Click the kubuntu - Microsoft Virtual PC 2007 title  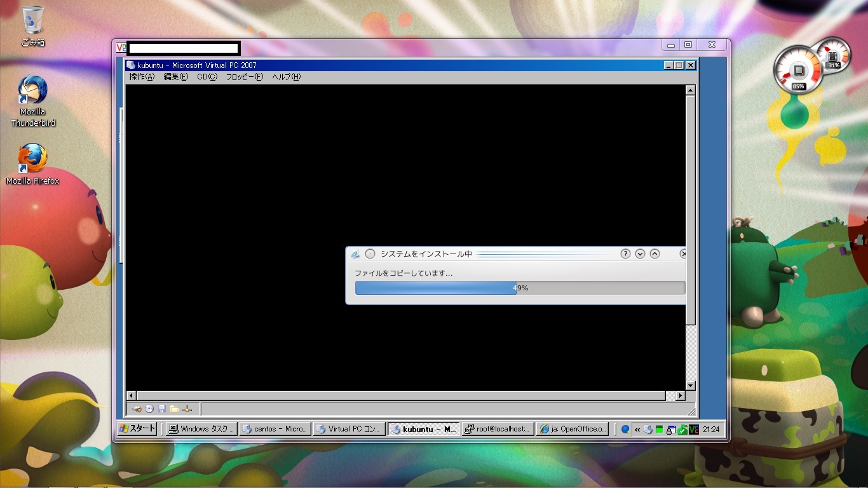(x=197, y=65)
